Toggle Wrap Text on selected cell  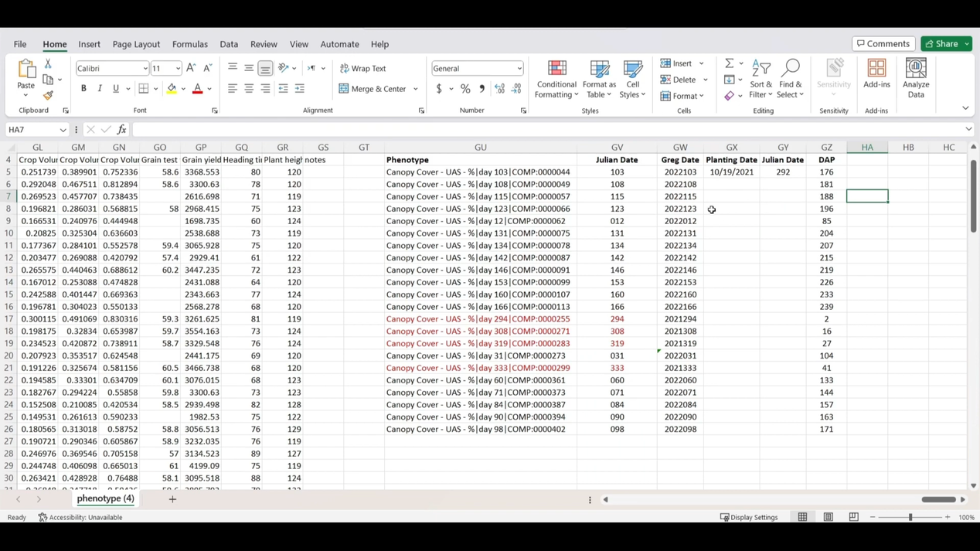pos(363,69)
